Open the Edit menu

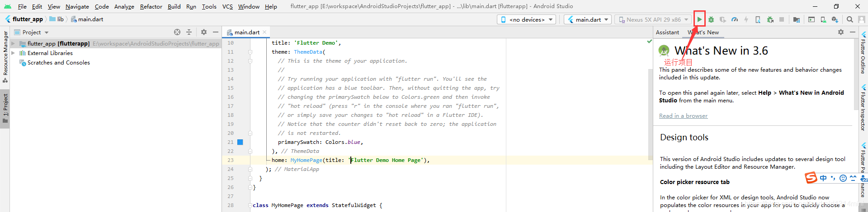[37, 6]
